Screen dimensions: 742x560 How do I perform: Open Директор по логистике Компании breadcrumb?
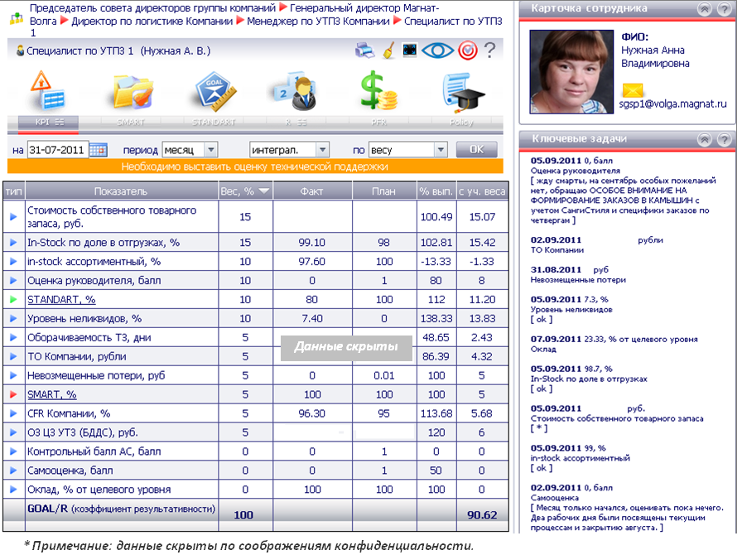pyautogui.click(x=152, y=22)
